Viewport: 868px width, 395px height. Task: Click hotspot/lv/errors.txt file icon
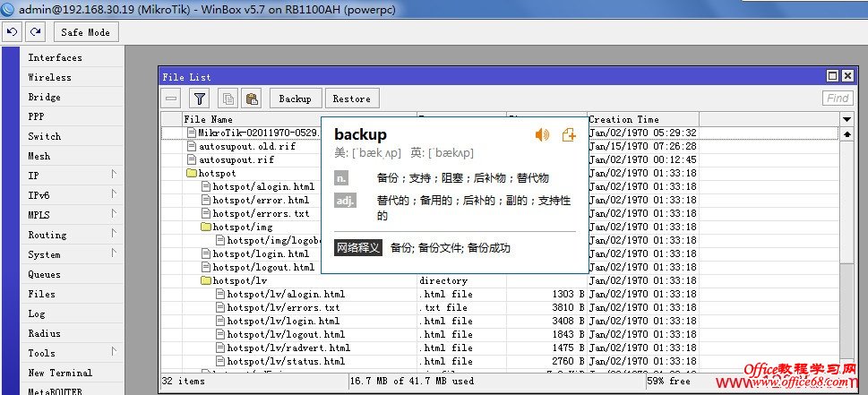coord(220,307)
